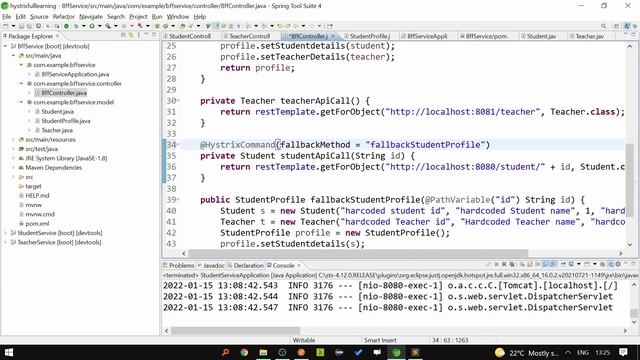Close the Console view tab

[x=299, y=265]
